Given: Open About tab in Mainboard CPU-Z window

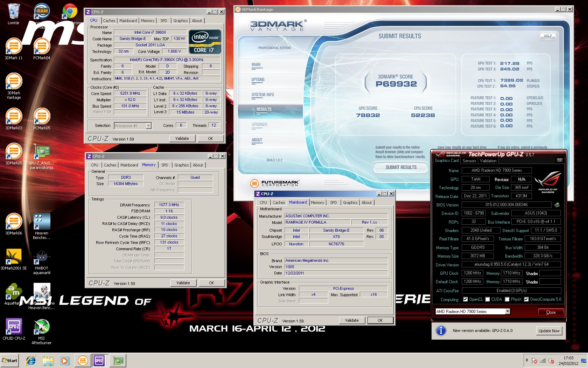Looking at the screenshot, I should click(x=367, y=203).
